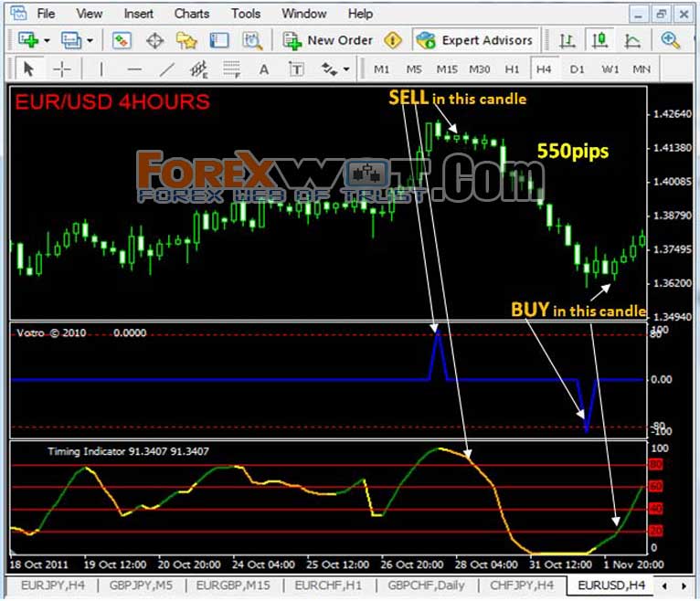Open the Charts menu
The height and width of the screenshot is (601, 700).
[x=192, y=14]
